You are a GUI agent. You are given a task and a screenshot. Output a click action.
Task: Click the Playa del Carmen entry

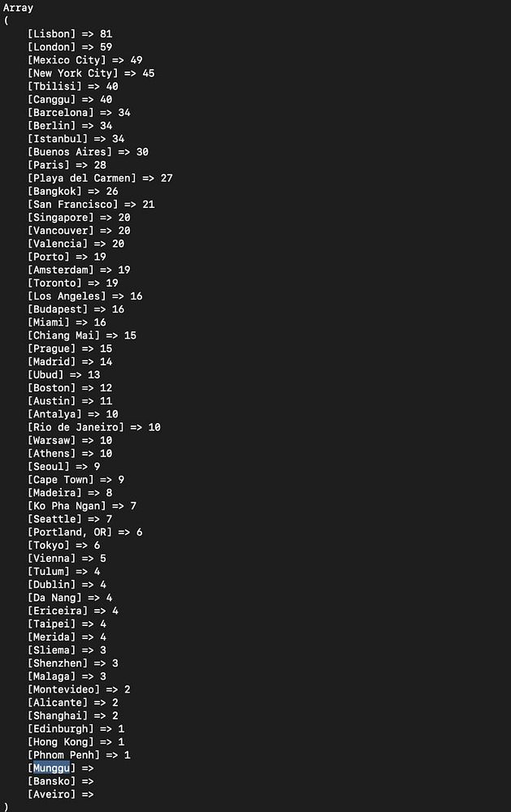point(100,178)
